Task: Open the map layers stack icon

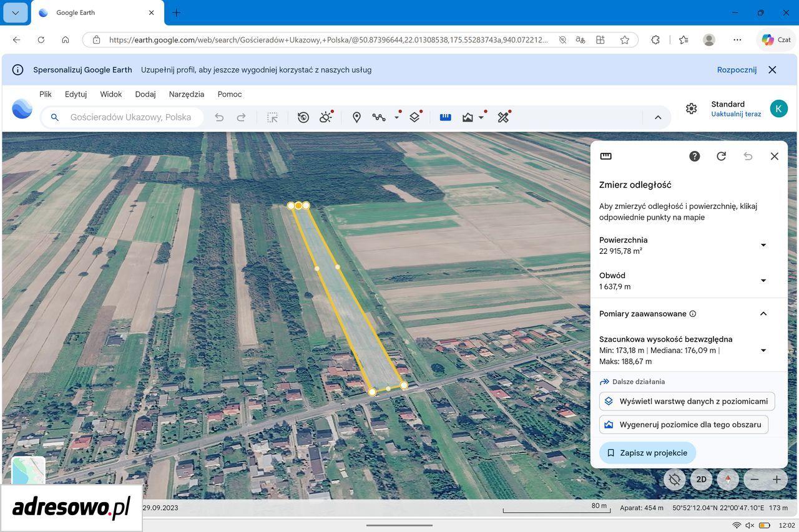Action: pyautogui.click(x=414, y=117)
